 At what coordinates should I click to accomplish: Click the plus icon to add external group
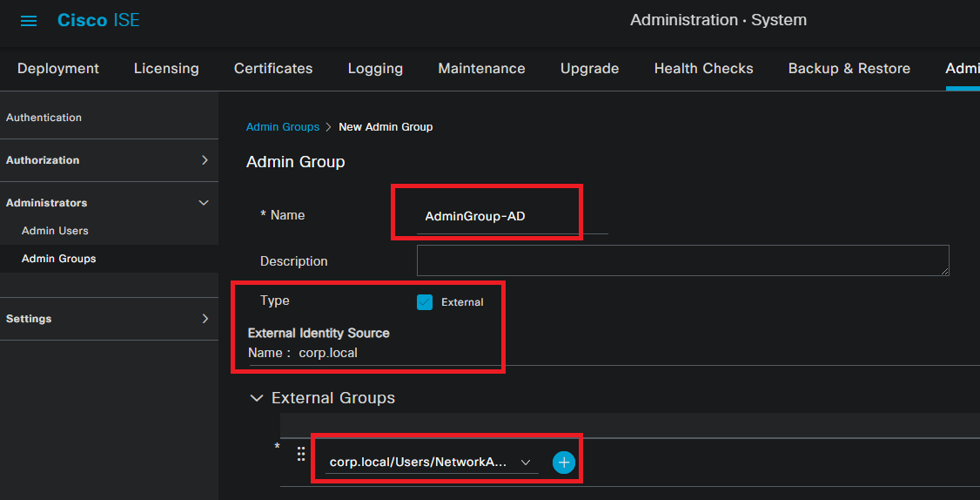coord(564,463)
